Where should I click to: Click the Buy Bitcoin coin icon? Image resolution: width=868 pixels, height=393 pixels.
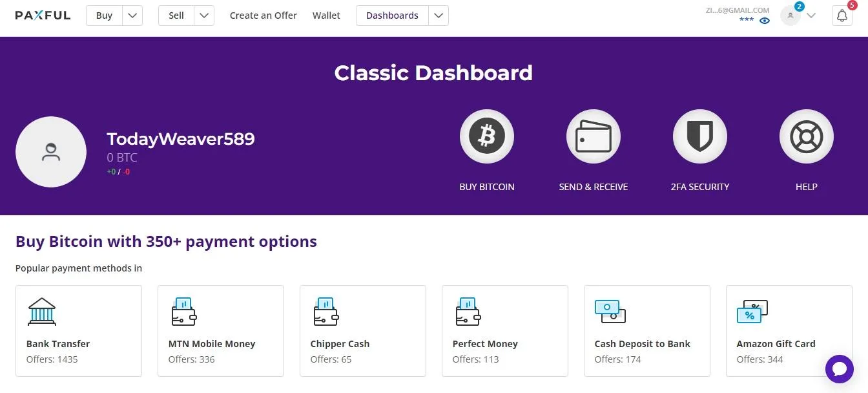pos(486,136)
